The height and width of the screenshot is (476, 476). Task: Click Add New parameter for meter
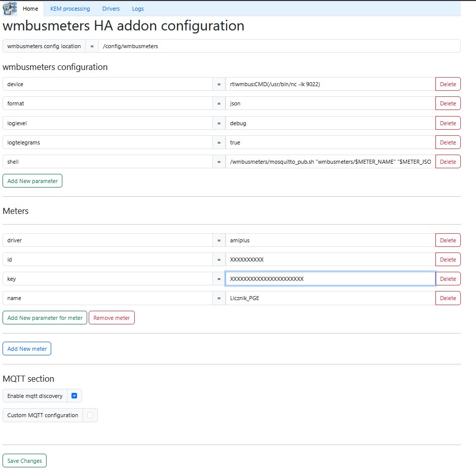click(x=45, y=318)
